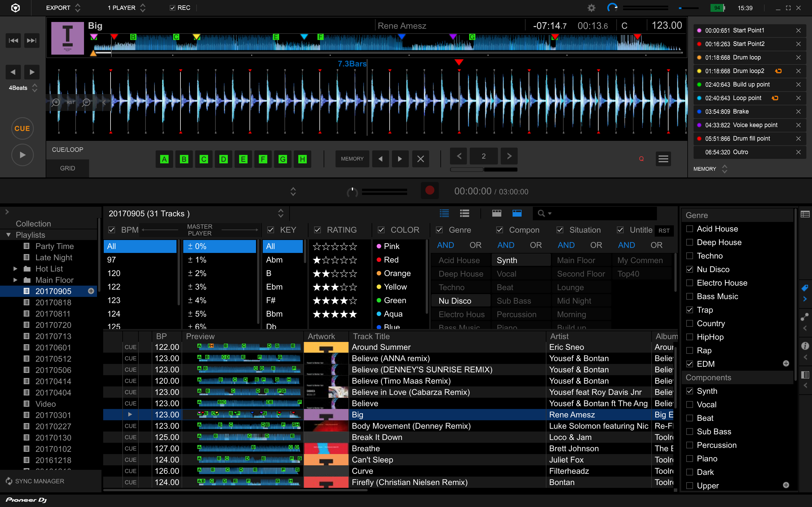Reset filters with the RST button
Viewport: 812px width, 507px height.
click(x=664, y=231)
